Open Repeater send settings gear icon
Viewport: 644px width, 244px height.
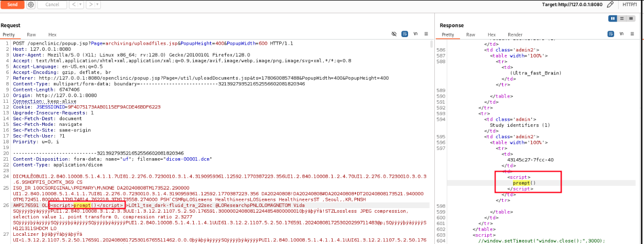pyautogui.click(x=30, y=5)
